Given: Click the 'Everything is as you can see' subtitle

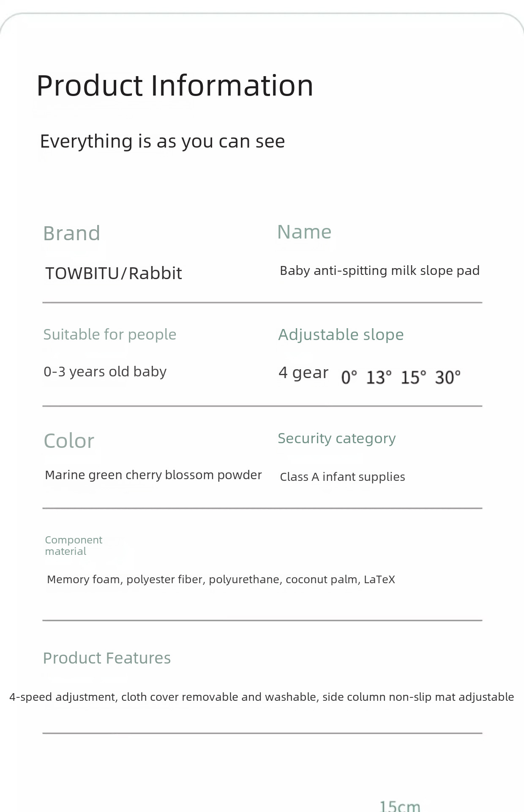Looking at the screenshot, I should point(162,141).
